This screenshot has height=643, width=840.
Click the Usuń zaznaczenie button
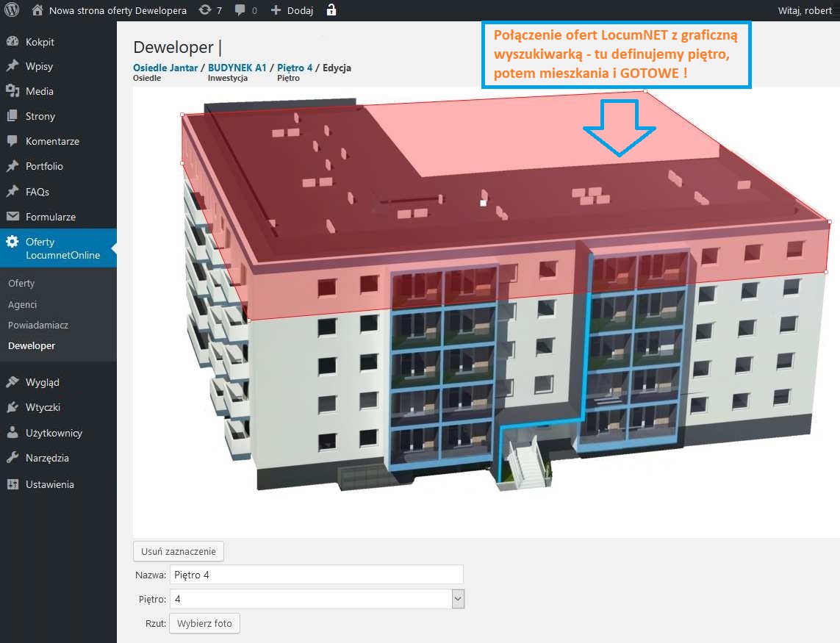pos(178,551)
